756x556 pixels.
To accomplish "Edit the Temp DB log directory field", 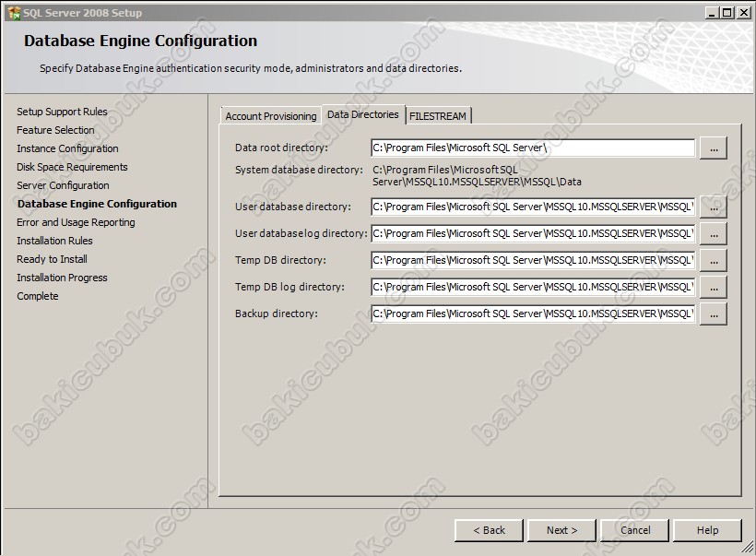I will [533, 288].
